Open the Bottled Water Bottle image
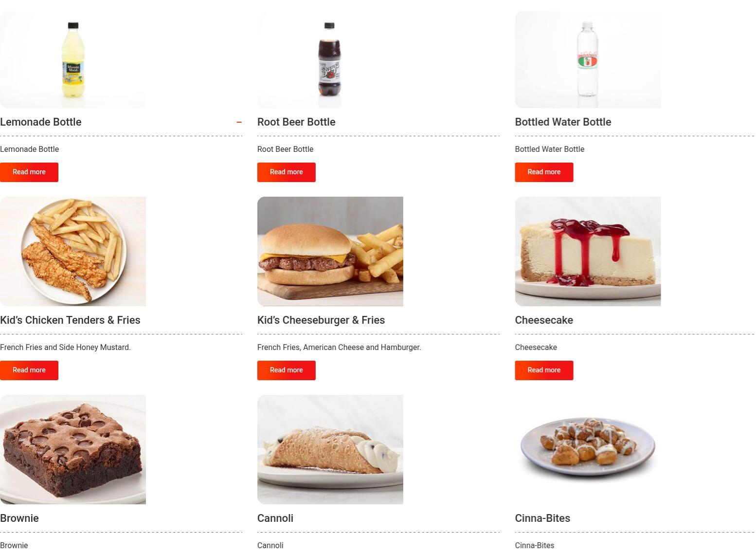This screenshot has width=756, height=553. (x=588, y=59)
